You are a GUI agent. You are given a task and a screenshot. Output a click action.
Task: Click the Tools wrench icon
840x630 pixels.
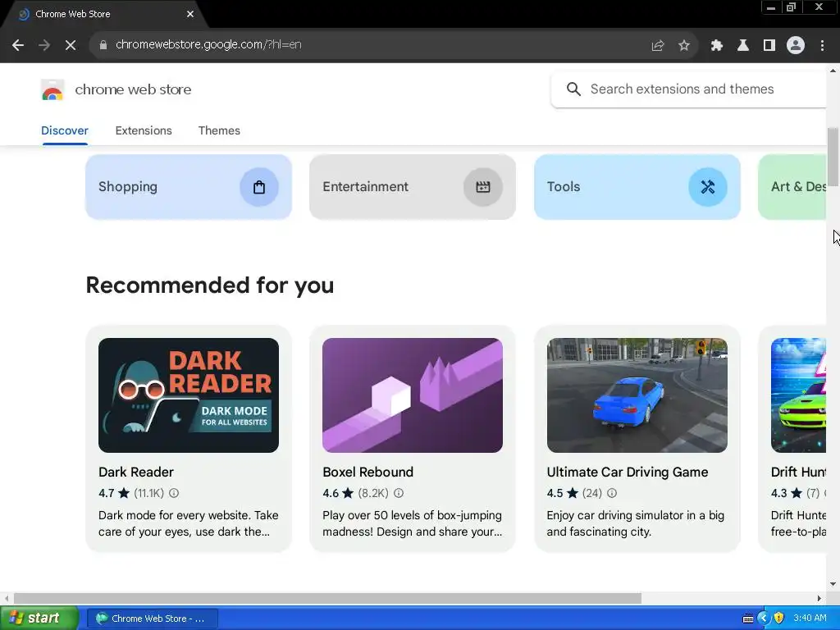coord(708,187)
